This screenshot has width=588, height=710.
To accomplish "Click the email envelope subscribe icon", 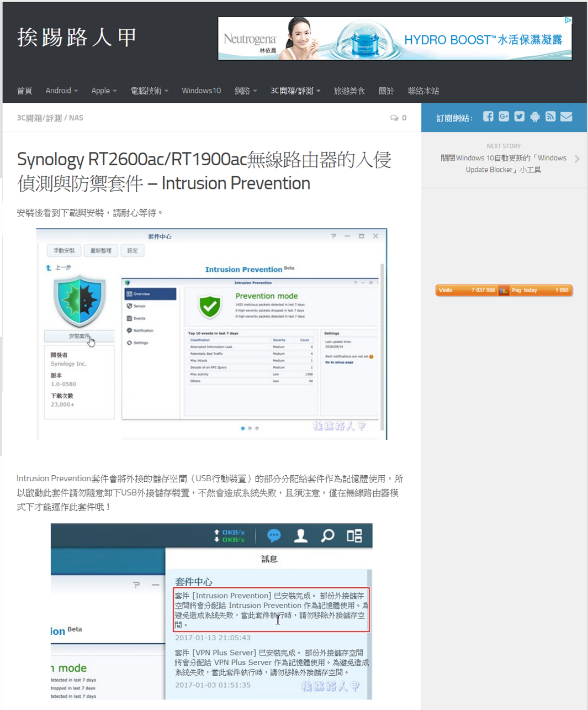I will coord(566,117).
